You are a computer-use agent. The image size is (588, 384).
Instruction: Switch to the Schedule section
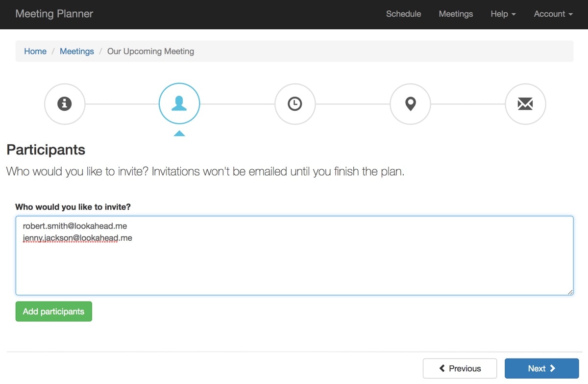[x=403, y=14]
